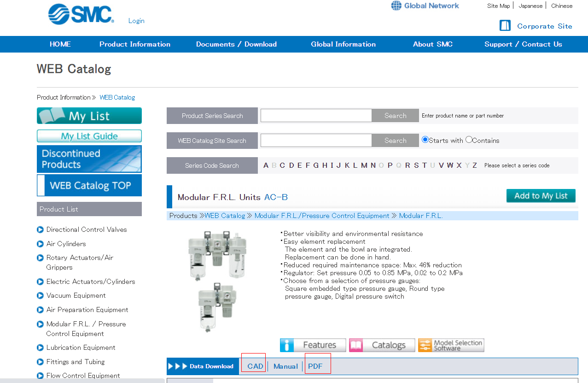Screen dimensions: 588x383
Task: Open Modular F.R.L. / Pressure Control Equipment category
Action: (x=86, y=329)
